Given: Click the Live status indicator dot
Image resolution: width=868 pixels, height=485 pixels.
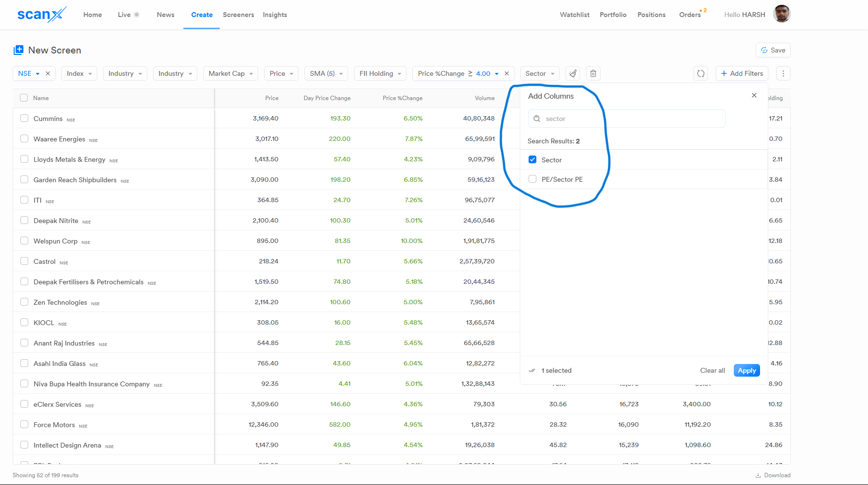Looking at the screenshot, I should (x=137, y=15).
